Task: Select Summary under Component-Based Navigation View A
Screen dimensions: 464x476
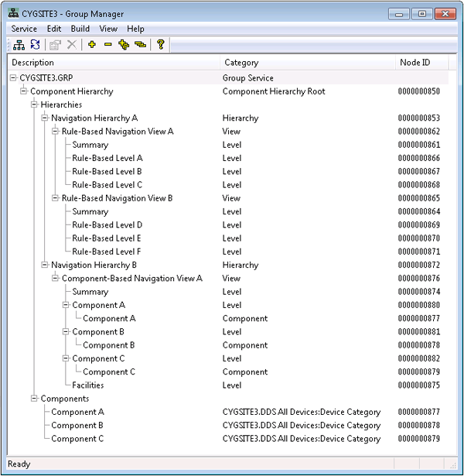Action: 90,292
